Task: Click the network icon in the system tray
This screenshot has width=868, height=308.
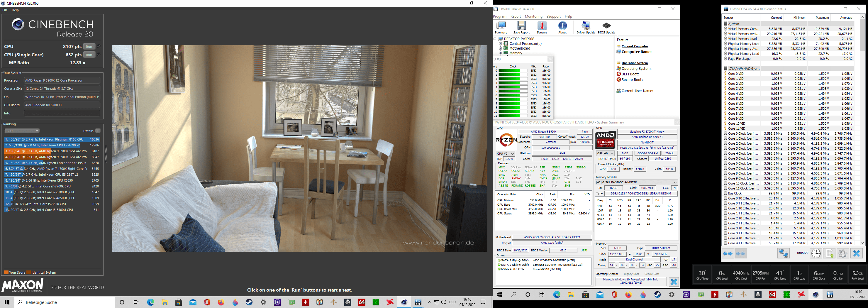Action: click(436, 302)
